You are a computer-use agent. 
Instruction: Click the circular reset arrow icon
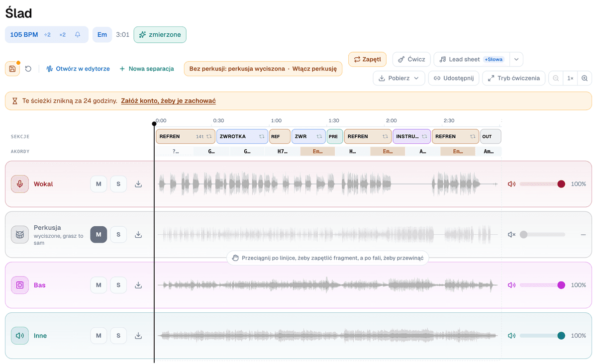28,69
